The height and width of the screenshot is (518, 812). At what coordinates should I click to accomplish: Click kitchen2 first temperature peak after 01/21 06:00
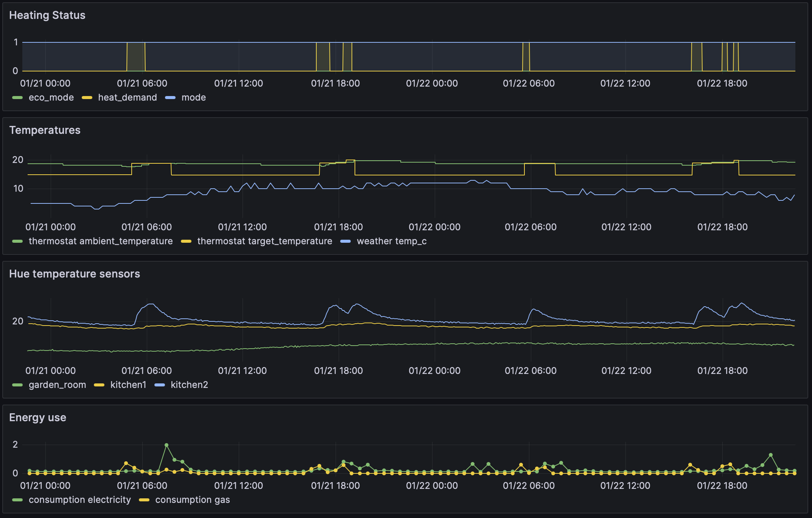click(x=151, y=304)
